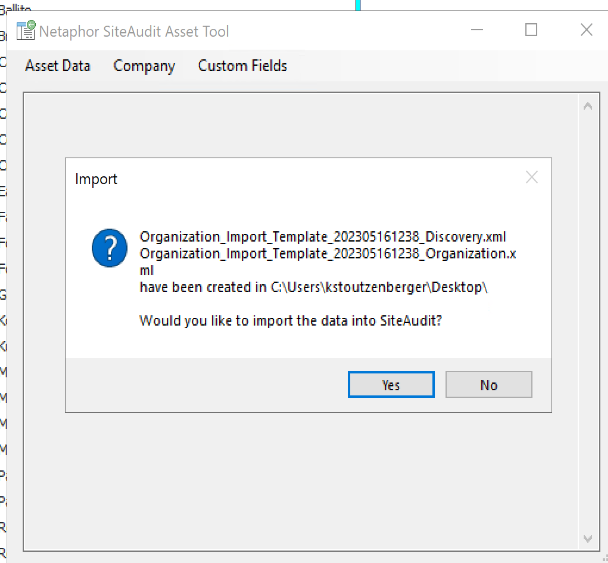Click No to skip the import

(489, 385)
